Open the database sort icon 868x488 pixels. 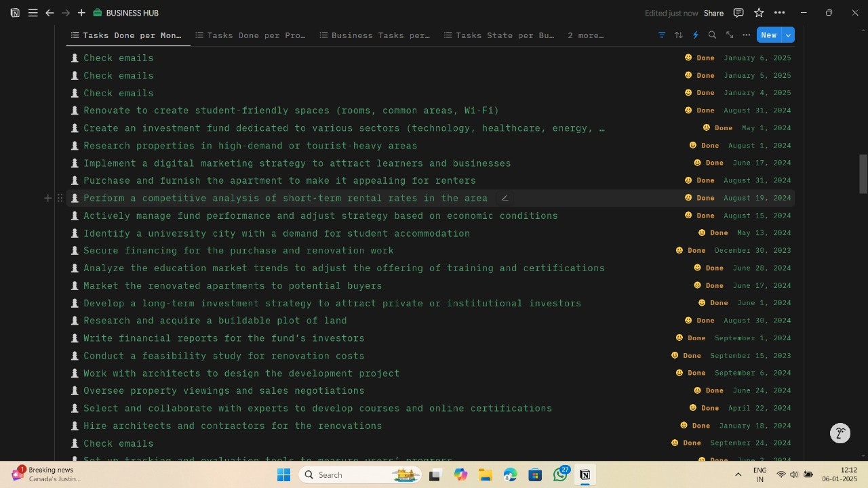(x=679, y=35)
